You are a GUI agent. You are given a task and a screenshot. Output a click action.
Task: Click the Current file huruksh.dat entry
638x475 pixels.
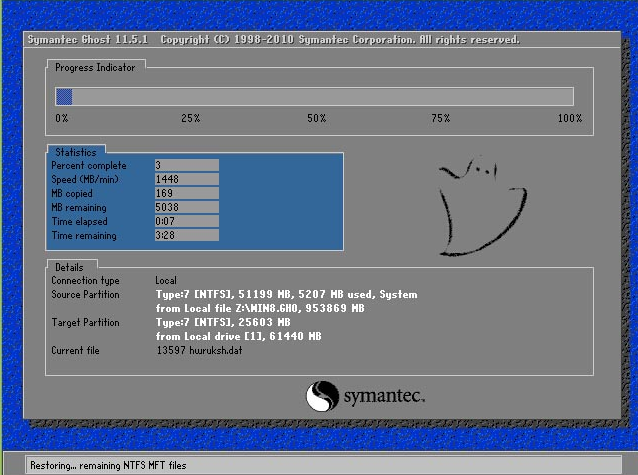point(199,350)
